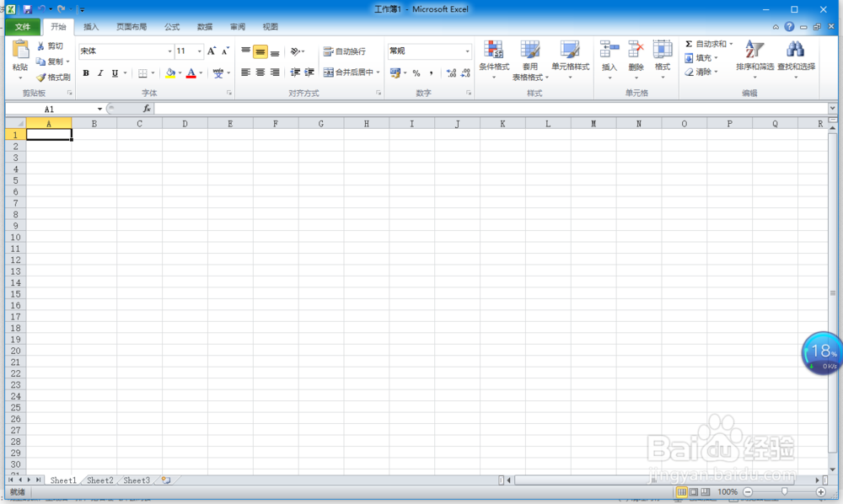
Task: Switch to Sheet3 worksheet tab
Action: [137, 480]
